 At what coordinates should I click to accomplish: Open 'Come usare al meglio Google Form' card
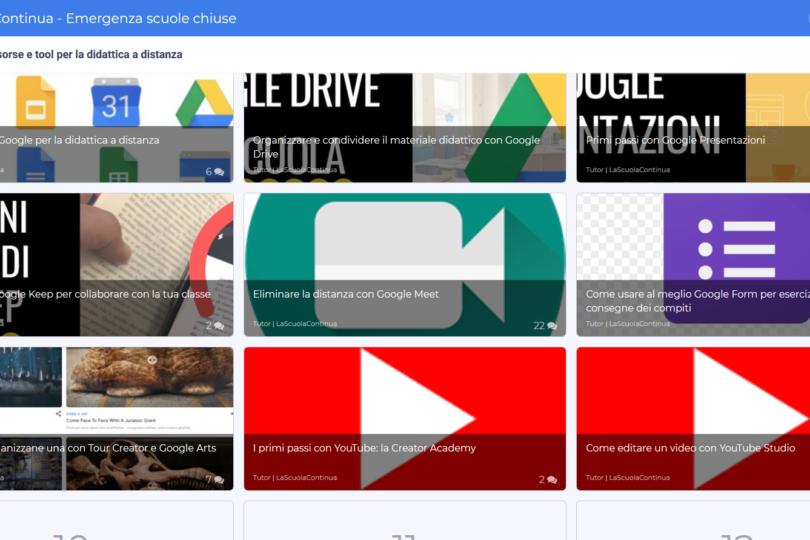pos(693,265)
